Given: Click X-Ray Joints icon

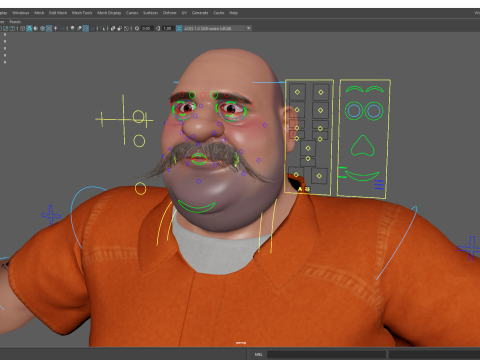Looking at the screenshot, I should tap(126, 28).
